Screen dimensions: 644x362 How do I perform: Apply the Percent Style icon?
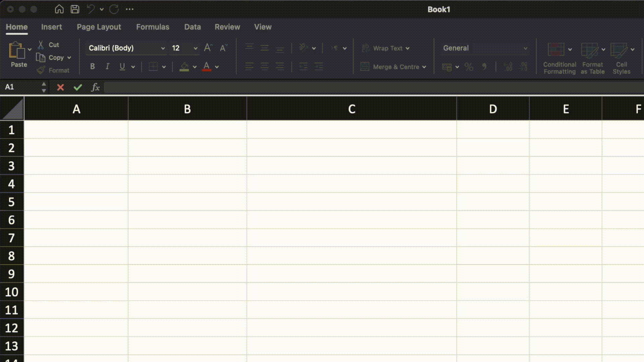(x=469, y=67)
